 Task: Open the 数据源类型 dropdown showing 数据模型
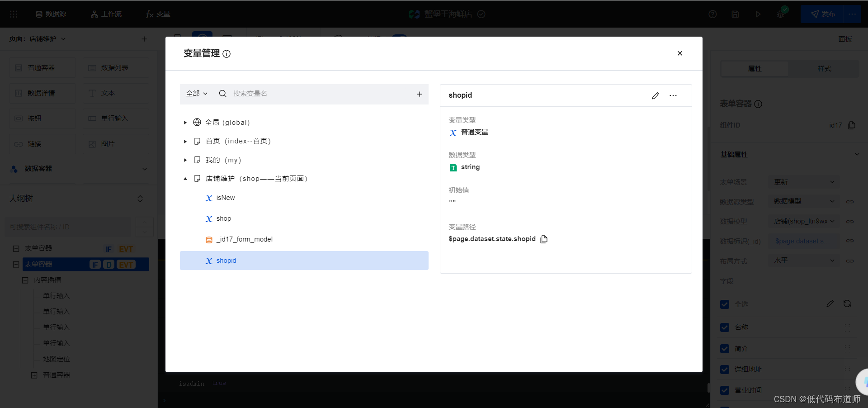[804, 201]
